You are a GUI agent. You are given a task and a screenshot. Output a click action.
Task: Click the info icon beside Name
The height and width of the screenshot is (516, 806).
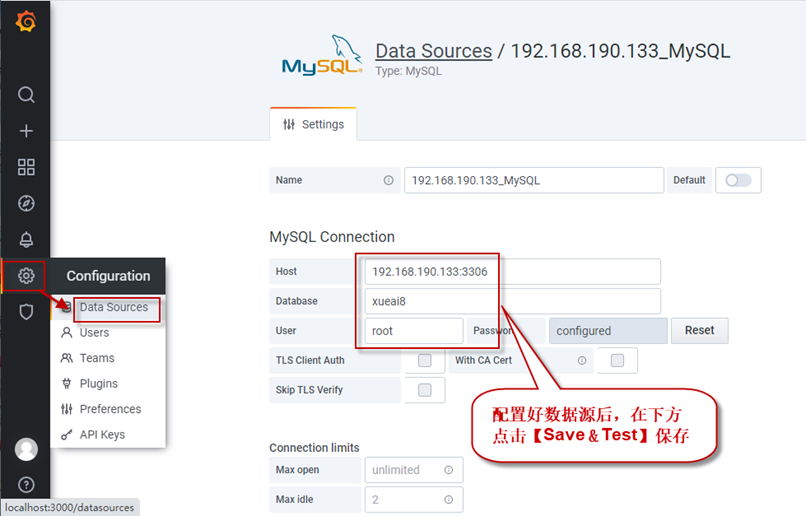pyautogui.click(x=389, y=180)
